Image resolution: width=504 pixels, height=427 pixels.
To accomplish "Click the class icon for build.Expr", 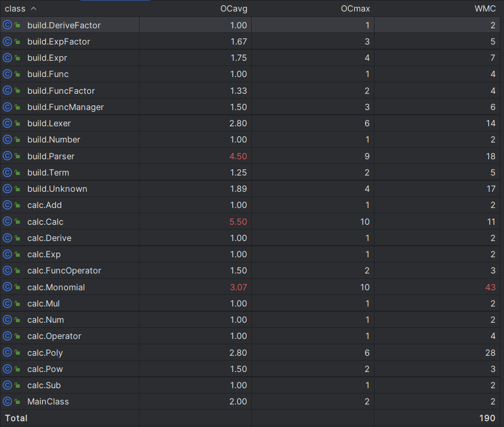I will [7, 58].
